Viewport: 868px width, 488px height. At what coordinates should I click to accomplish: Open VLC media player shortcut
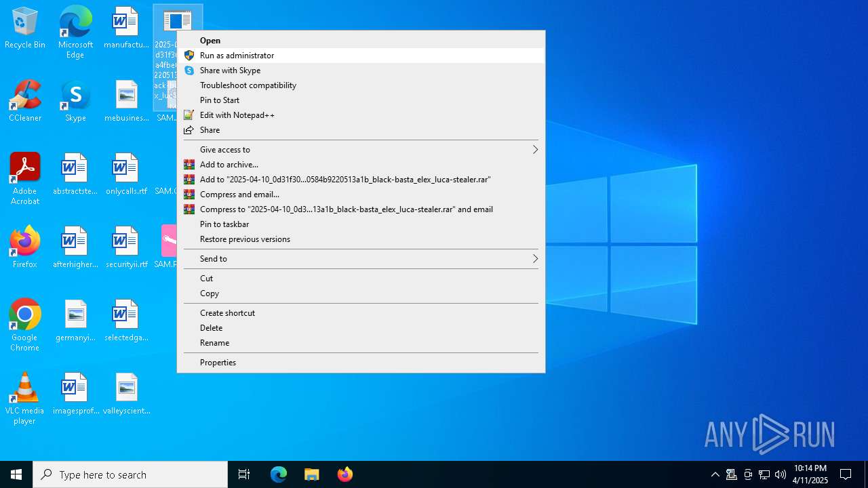point(25,399)
